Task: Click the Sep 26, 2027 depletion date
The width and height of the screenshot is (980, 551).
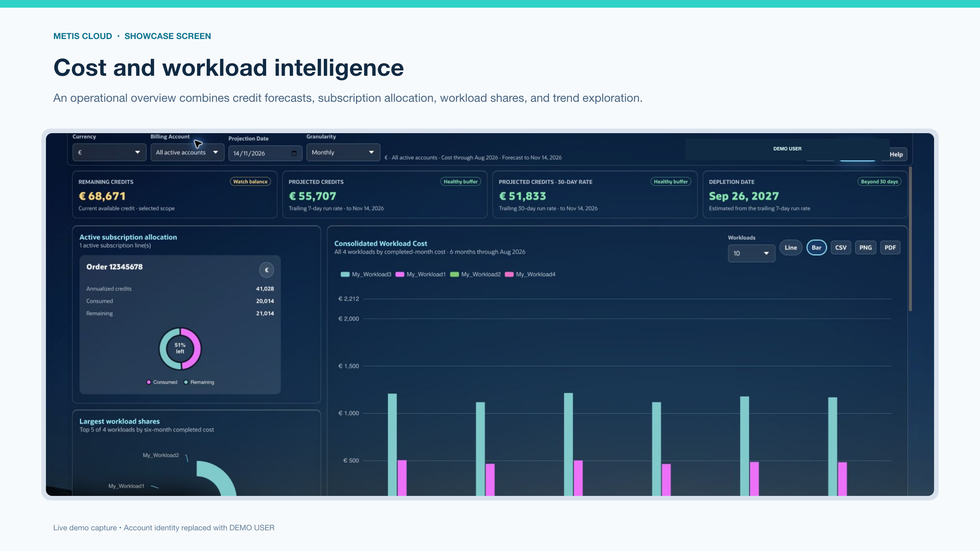Action: click(744, 196)
